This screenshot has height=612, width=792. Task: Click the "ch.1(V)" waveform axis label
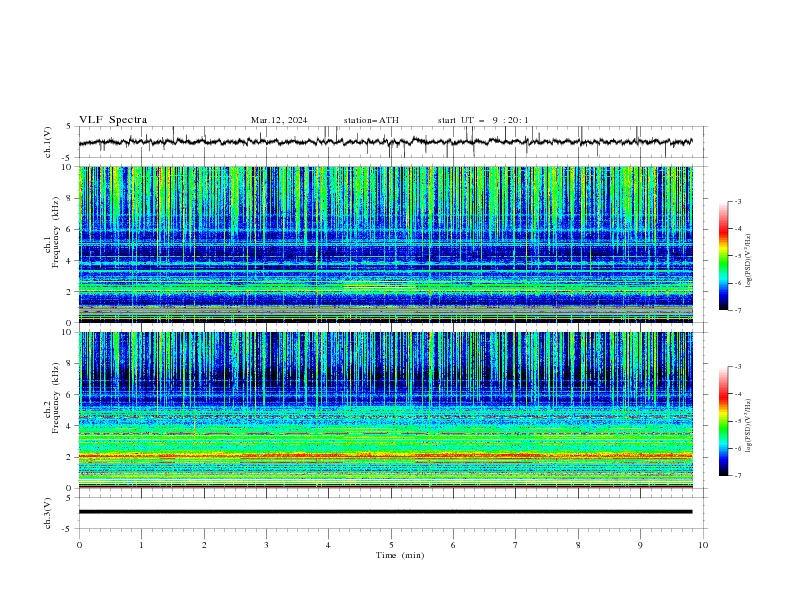point(48,142)
